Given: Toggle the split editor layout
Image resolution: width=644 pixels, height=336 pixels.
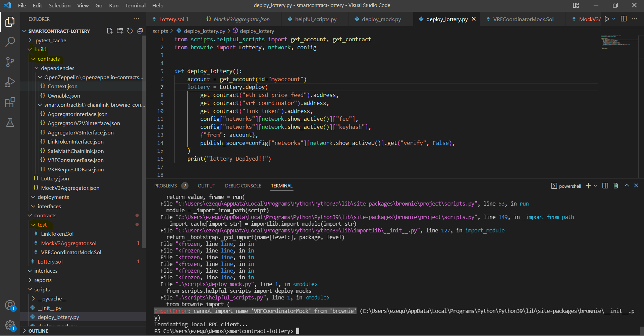Looking at the screenshot, I should [x=624, y=19].
